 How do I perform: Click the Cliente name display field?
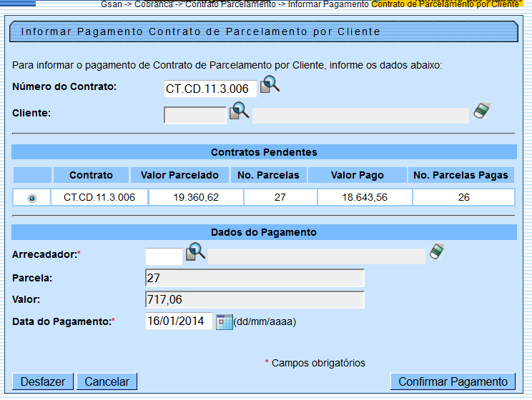pyautogui.click(x=360, y=116)
